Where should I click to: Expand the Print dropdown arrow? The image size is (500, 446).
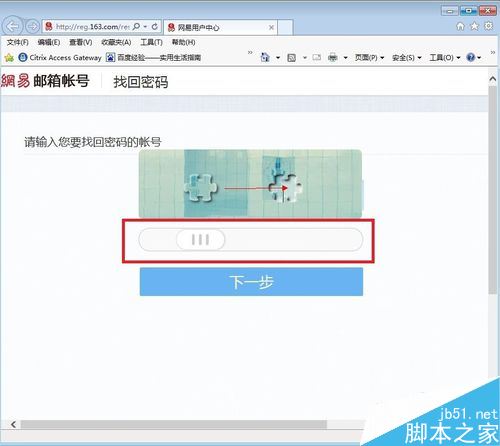[x=346, y=58]
